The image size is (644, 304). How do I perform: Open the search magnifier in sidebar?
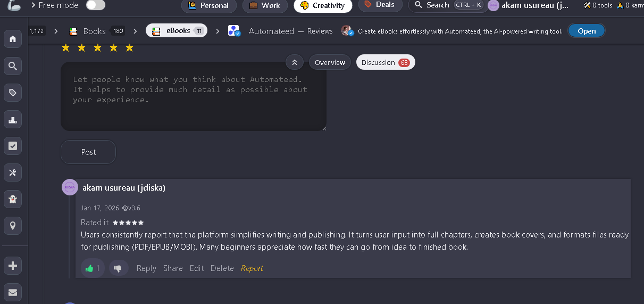tap(13, 66)
